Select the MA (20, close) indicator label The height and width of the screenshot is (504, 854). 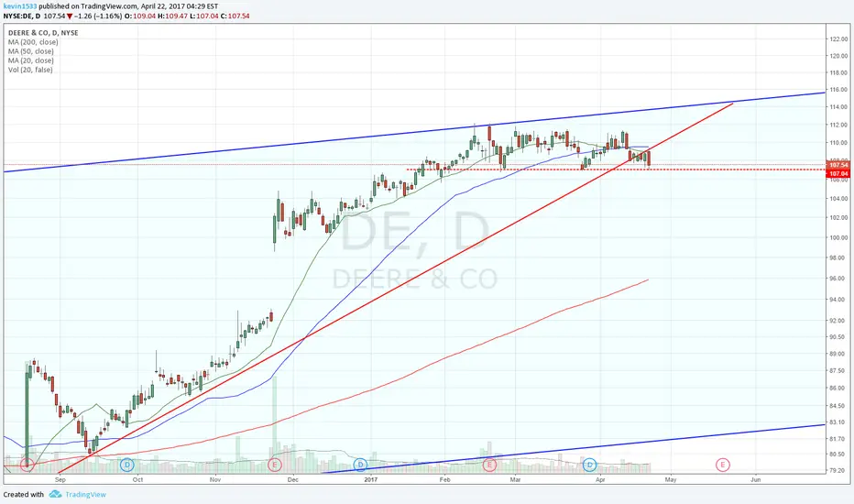point(31,60)
